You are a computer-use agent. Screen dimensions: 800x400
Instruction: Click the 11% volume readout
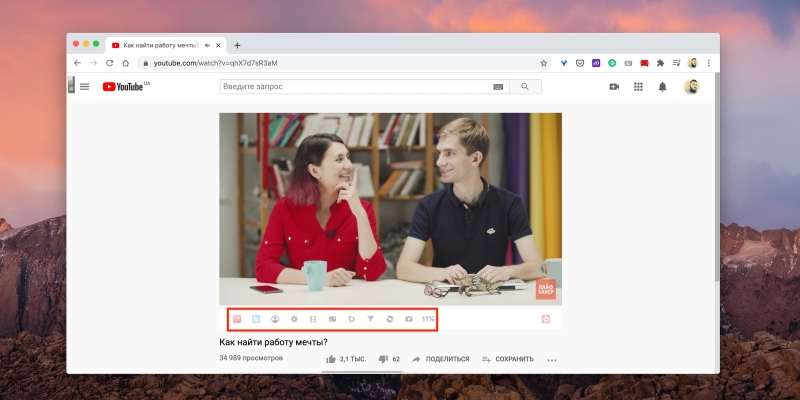428,319
